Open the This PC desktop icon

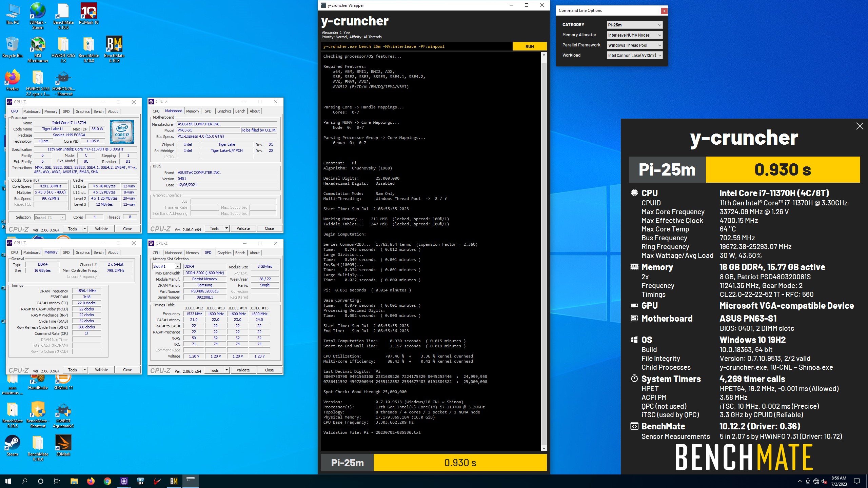coord(13,14)
